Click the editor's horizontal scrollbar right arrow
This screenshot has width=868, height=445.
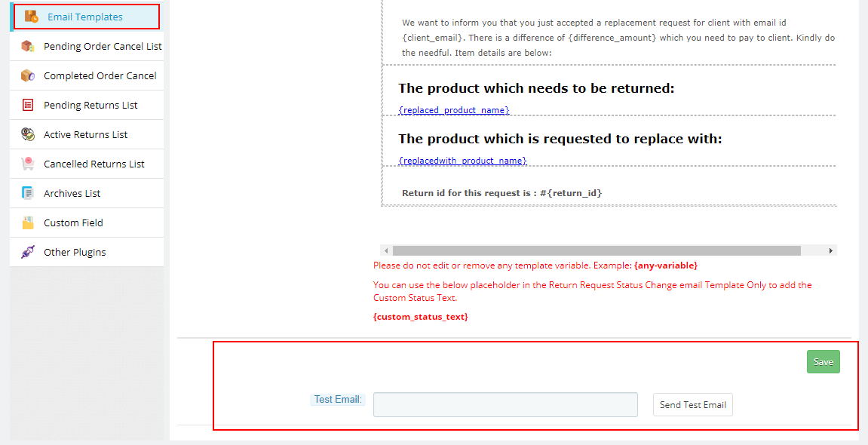pyautogui.click(x=830, y=250)
